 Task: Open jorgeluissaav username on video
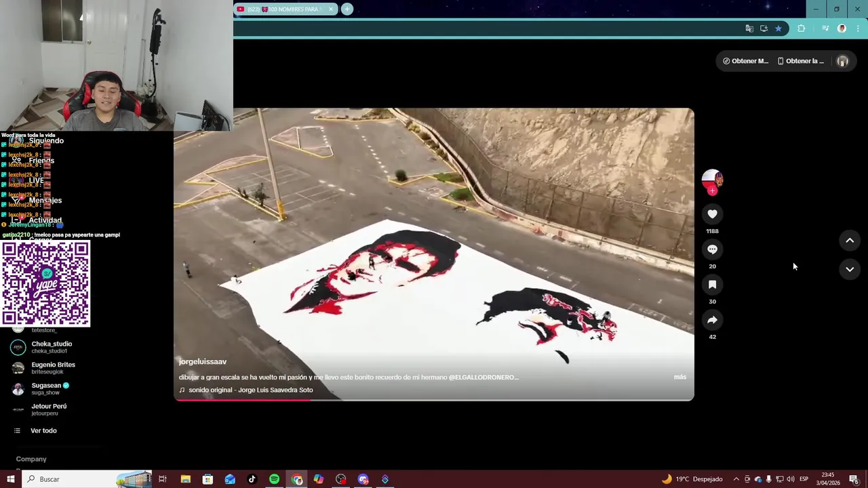[x=203, y=362]
